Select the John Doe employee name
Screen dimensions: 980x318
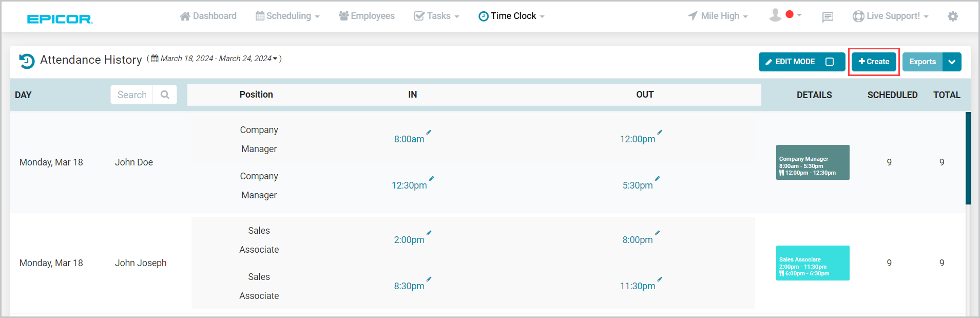134,162
